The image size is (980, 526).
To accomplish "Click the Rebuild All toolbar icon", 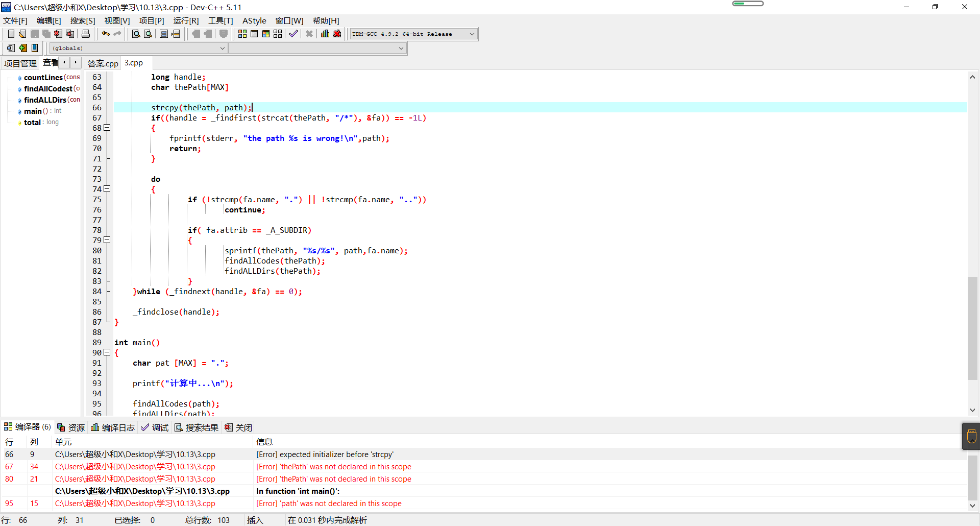I will tap(278, 34).
